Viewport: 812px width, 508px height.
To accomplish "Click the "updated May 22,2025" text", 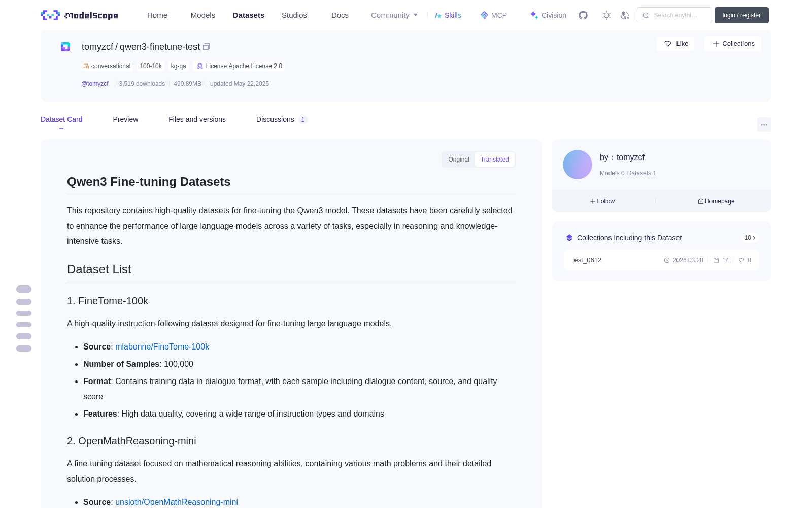I will 240,84.
